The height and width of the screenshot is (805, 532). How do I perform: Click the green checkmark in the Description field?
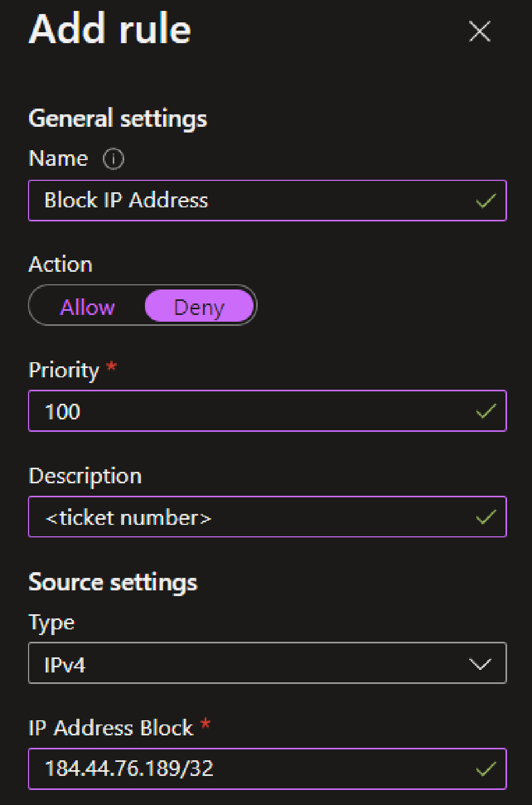click(x=486, y=518)
